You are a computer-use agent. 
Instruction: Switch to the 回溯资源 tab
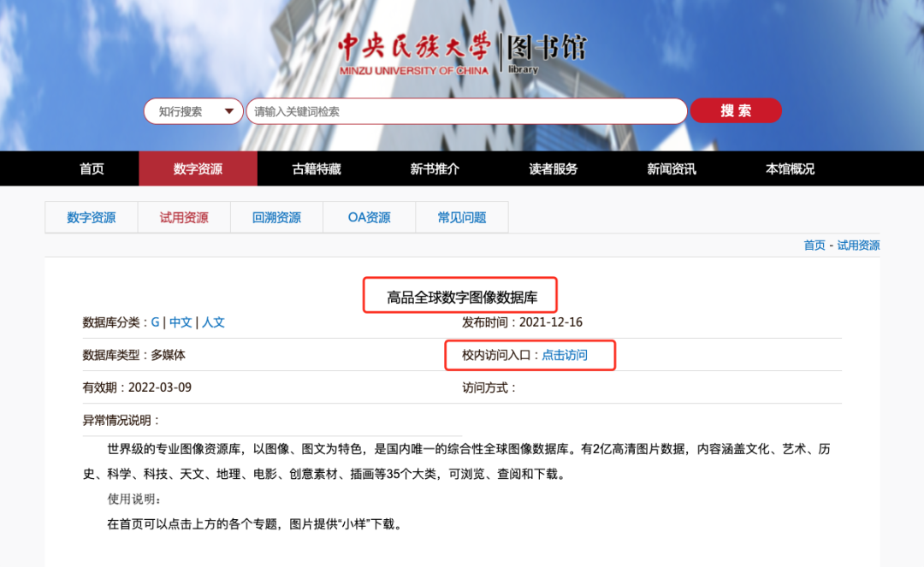275,217
